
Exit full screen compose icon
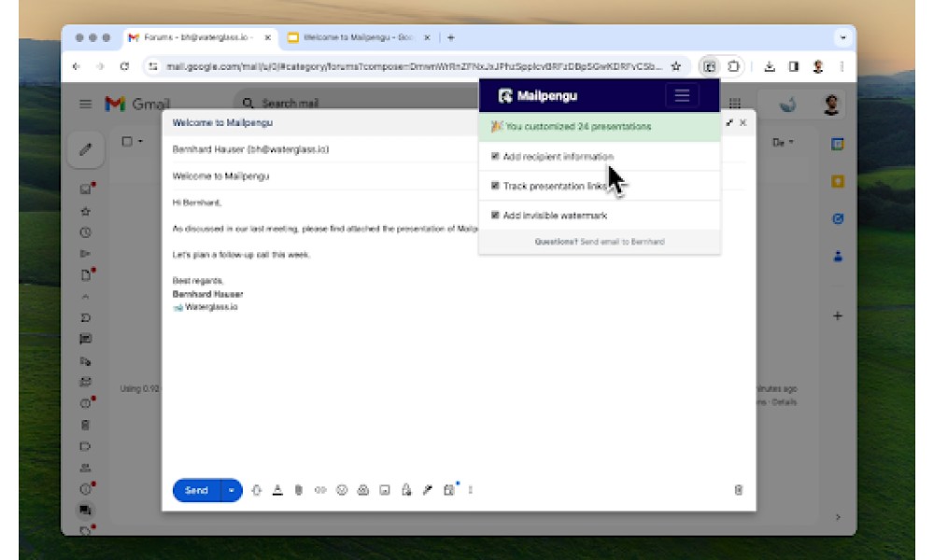(x=729, y=122)
